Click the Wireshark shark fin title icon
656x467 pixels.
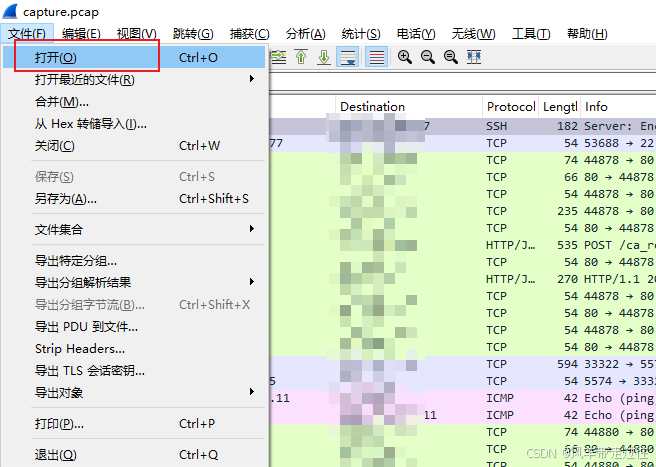coord(10,11)
